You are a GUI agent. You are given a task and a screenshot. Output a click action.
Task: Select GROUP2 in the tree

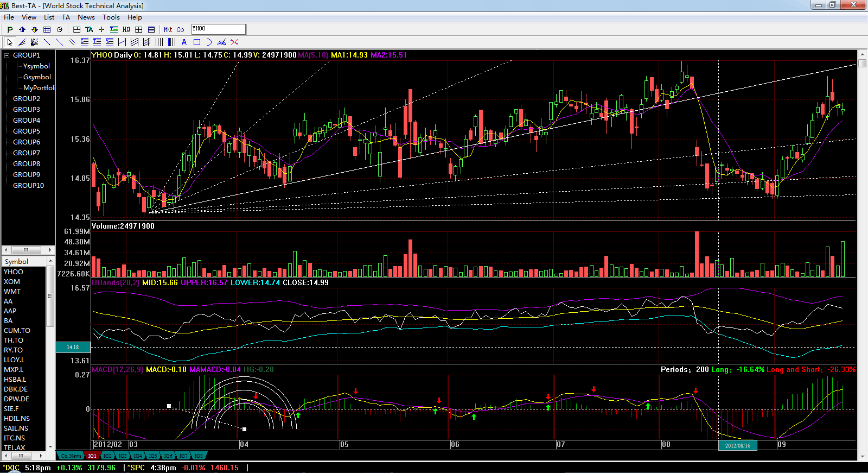[27, 99]
